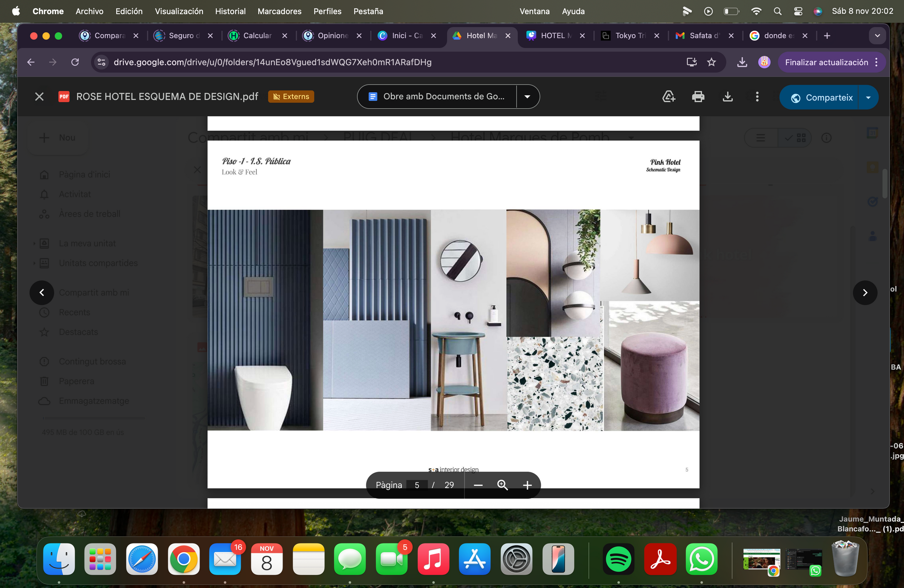Zoom out with the minus icon
904x588 pixels.
point(478,485)
